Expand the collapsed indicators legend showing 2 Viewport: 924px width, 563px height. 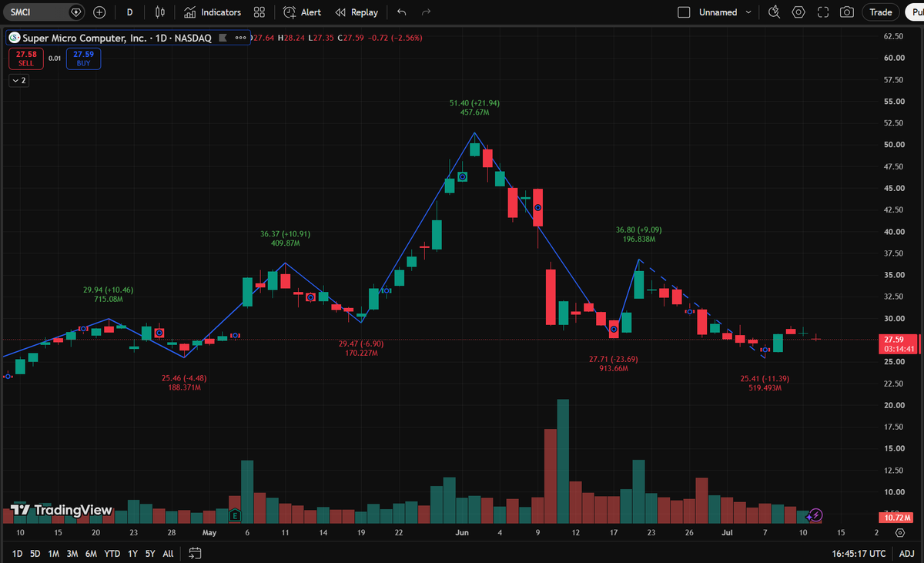coord(18,80)
